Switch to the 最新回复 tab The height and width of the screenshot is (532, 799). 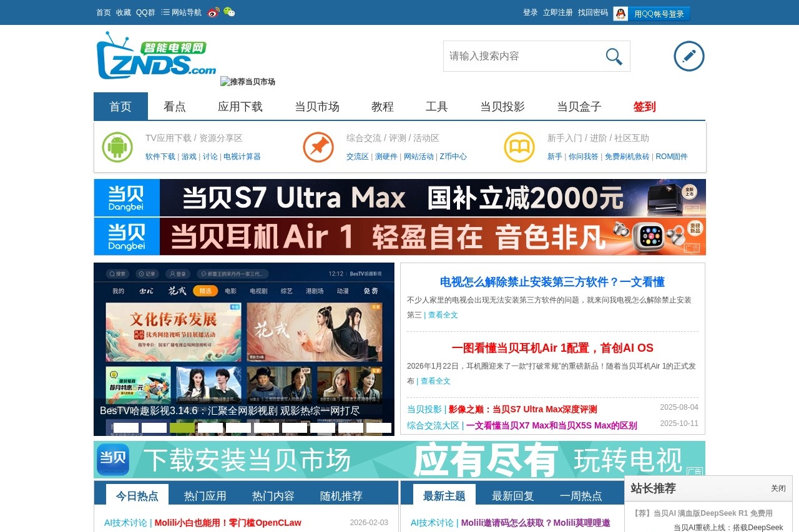[x=513, y=496]
